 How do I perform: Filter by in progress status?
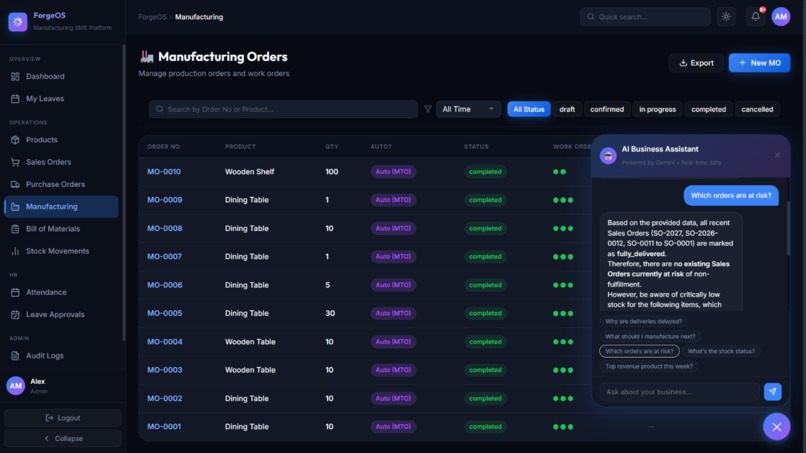coord(657,109)
